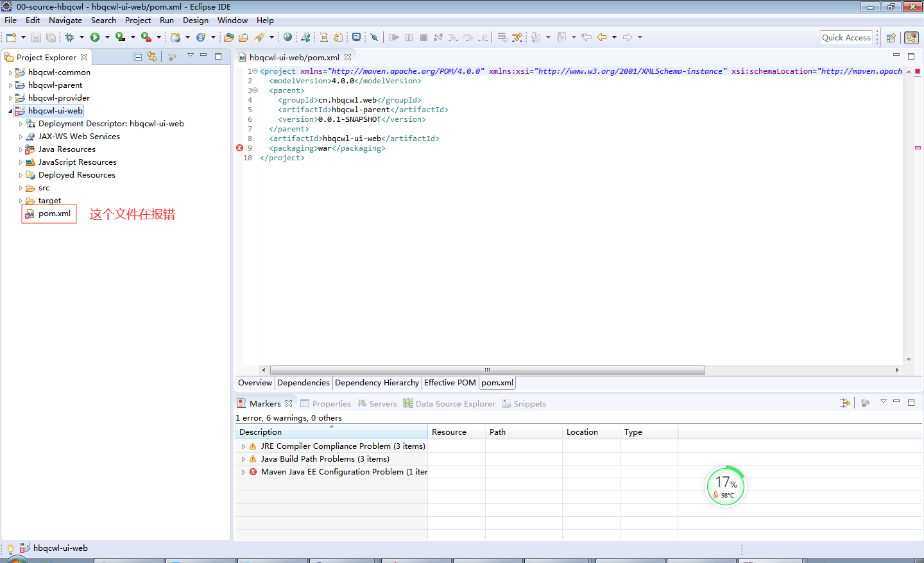
Task: Click the Quick Access search field
Action: [846, 38]
